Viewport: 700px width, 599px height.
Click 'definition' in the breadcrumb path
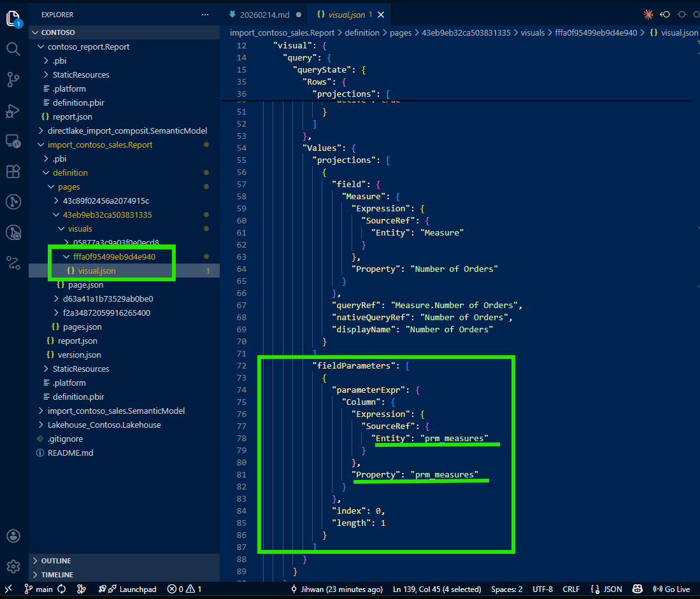click(x=362, y=32)
